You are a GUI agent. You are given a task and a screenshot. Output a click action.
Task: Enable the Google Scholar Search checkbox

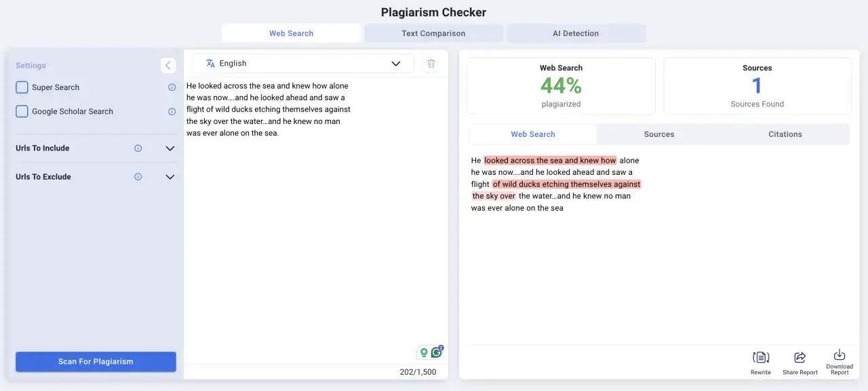coord(22,112)
